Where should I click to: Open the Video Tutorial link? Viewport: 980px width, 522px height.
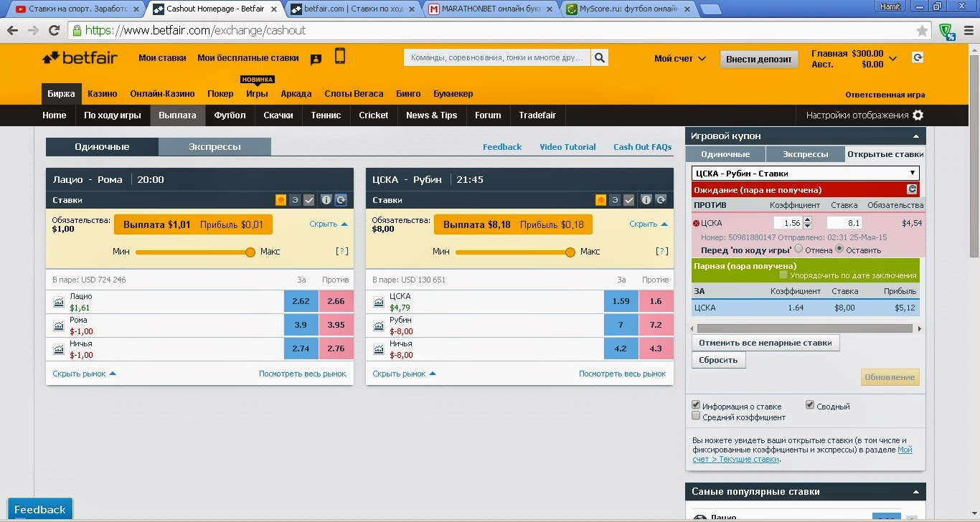pyautogui.click(x=567, y=147)
